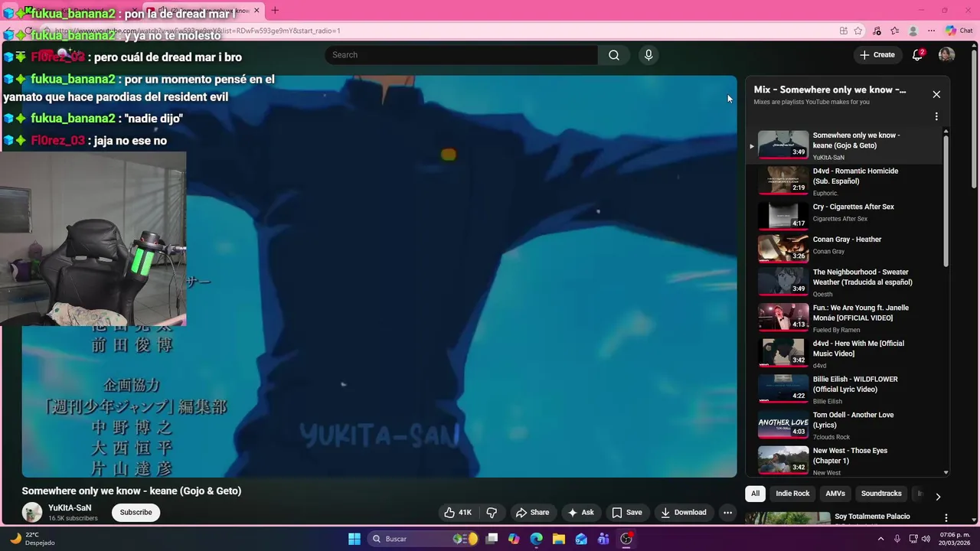The height and width of the screenshot is (551, 980).
Task: Open Edge settings and more menu
Action: pos(931,31)
